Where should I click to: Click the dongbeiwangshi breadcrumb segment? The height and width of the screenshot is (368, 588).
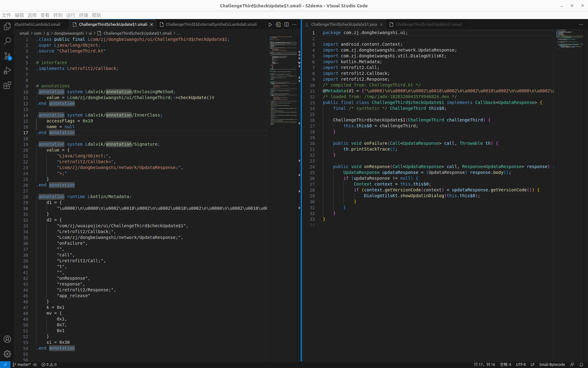tap(69, 33)
